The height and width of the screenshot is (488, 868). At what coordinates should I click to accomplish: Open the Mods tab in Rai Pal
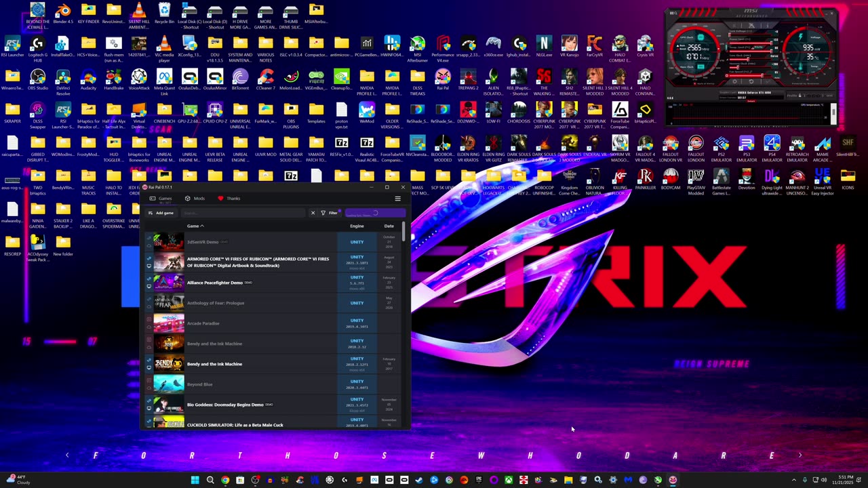click(x=195, y=199)
